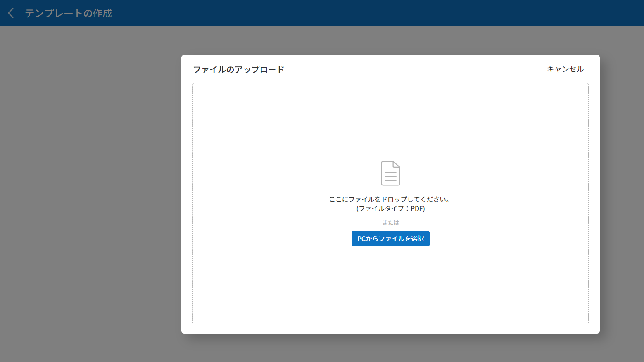Click the left side of the dashed drop zone

point(248,202)
